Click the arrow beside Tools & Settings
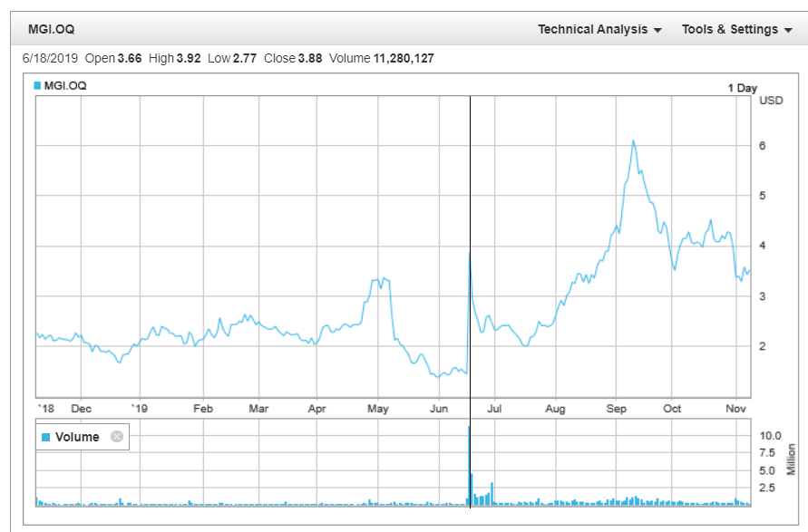This screenshot has width=808, height=532. click(787, 30)
